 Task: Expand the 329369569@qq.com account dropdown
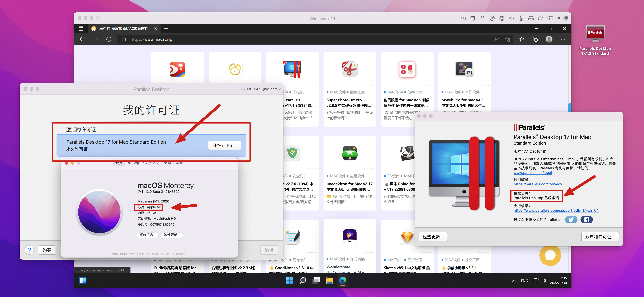click(261, 89)
